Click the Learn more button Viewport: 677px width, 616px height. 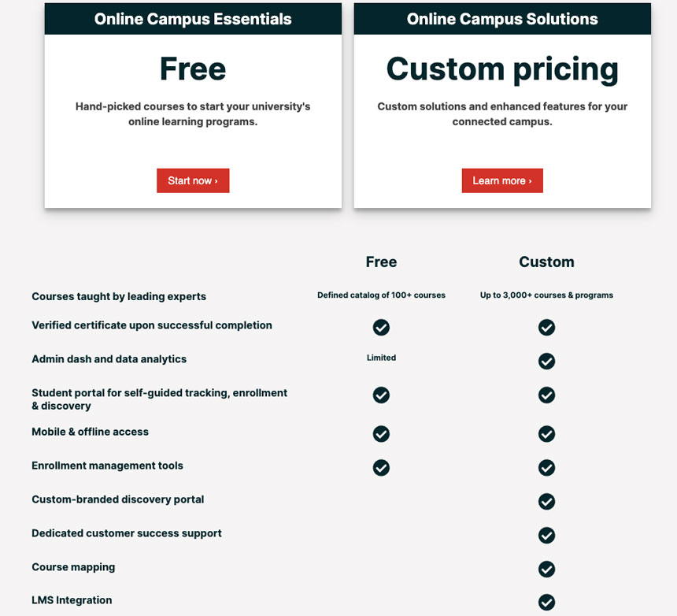tap(502, 180)
